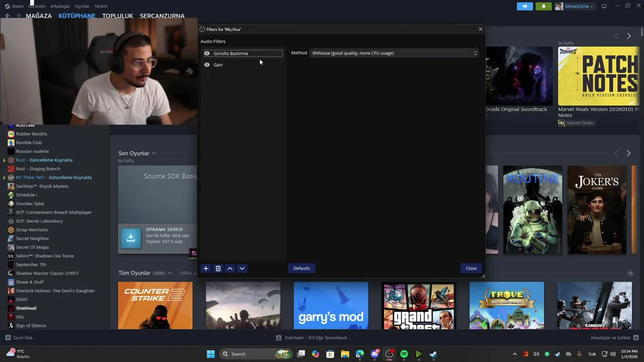Image resolution: width=644 pixels, height=362 pixels.
Task: Click the Close button in filters dialog
Action: [471, 268]
